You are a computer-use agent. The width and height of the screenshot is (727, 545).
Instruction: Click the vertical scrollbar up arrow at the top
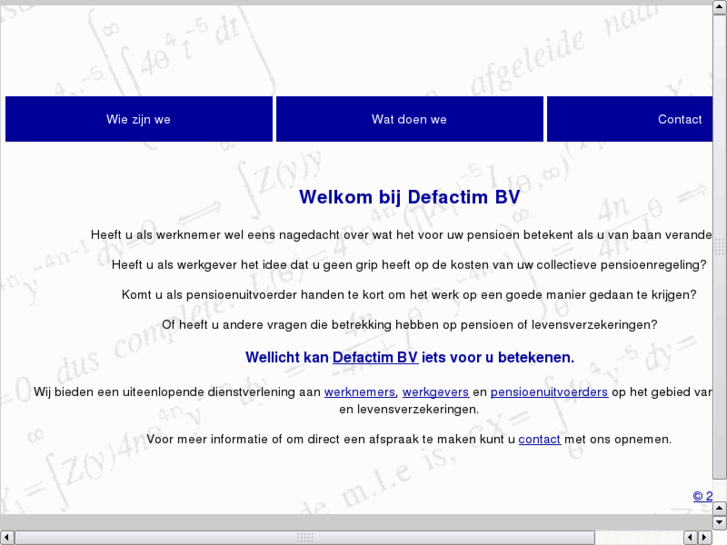pyautogui.click(x=720, y=8)
